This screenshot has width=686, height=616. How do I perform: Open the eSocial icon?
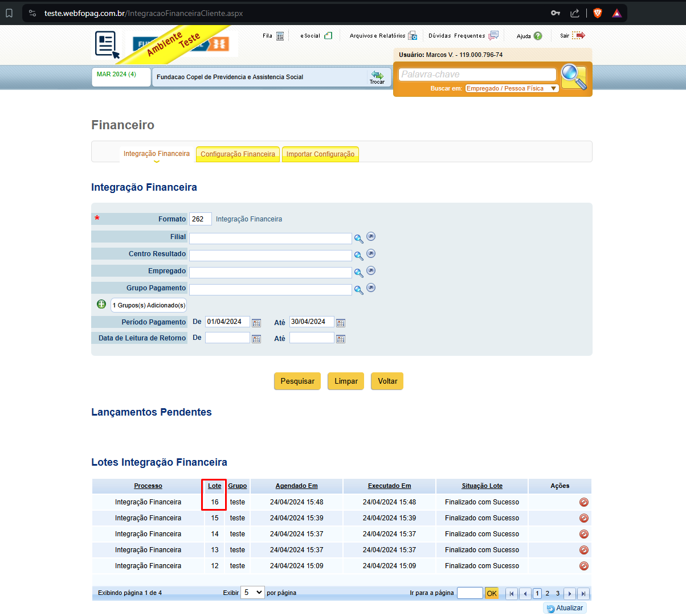coord(328,35)
